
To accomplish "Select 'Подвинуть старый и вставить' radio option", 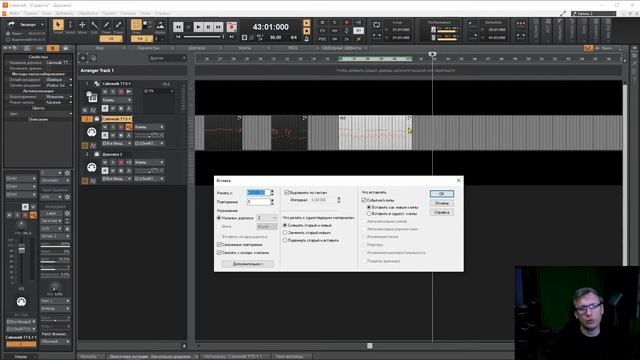I will pyautogui.click(x=285, y=240).
